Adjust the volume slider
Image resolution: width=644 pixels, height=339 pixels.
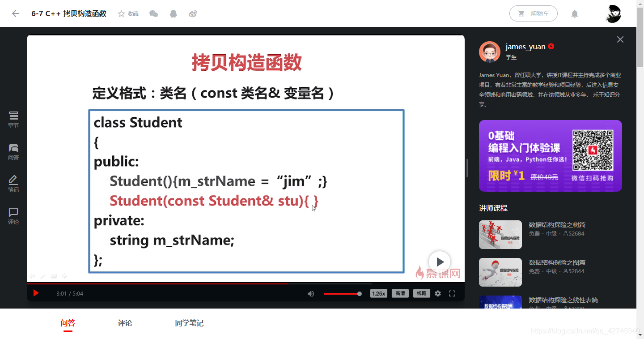coord(343,294)
